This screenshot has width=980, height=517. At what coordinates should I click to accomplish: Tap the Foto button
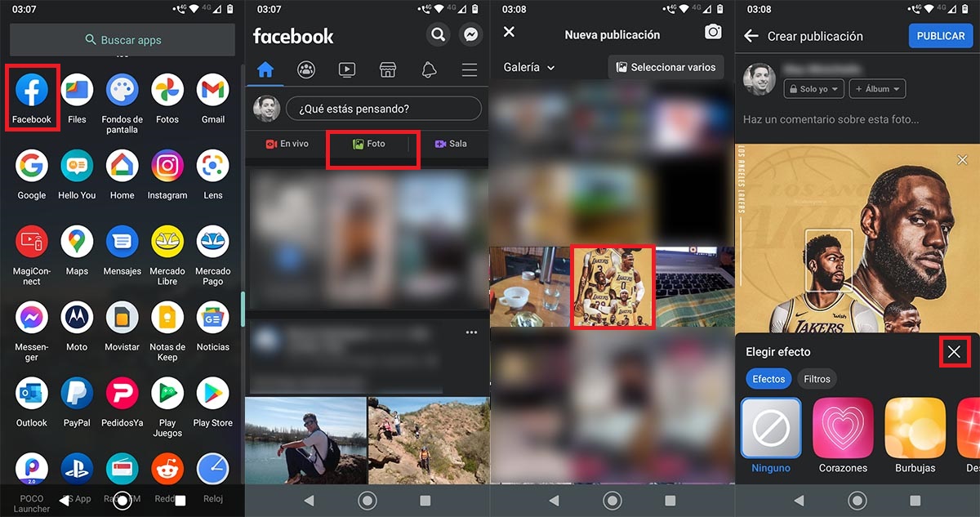[x=368, y=144]
